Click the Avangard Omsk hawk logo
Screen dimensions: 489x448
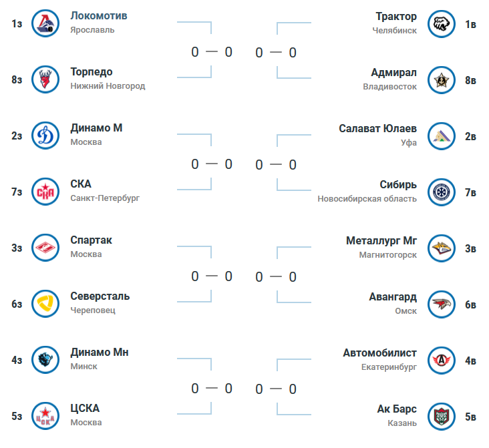click(442, 304)
